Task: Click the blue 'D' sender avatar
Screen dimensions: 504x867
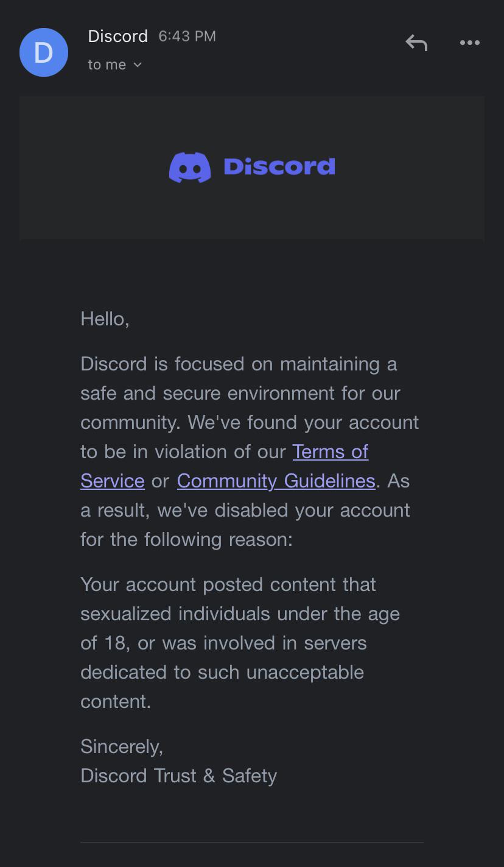Action: click(44, 52)
